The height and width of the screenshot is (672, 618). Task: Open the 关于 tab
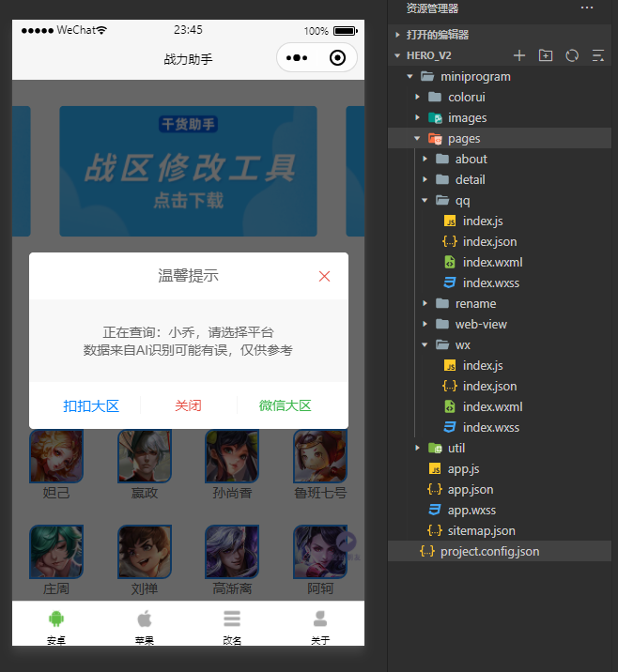(320, 627)
